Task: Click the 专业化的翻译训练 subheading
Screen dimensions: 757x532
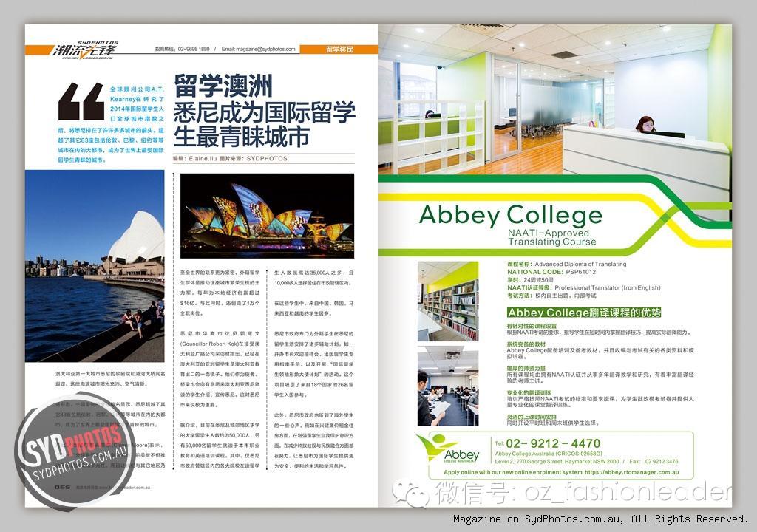Action: click(x=529, y=392)
